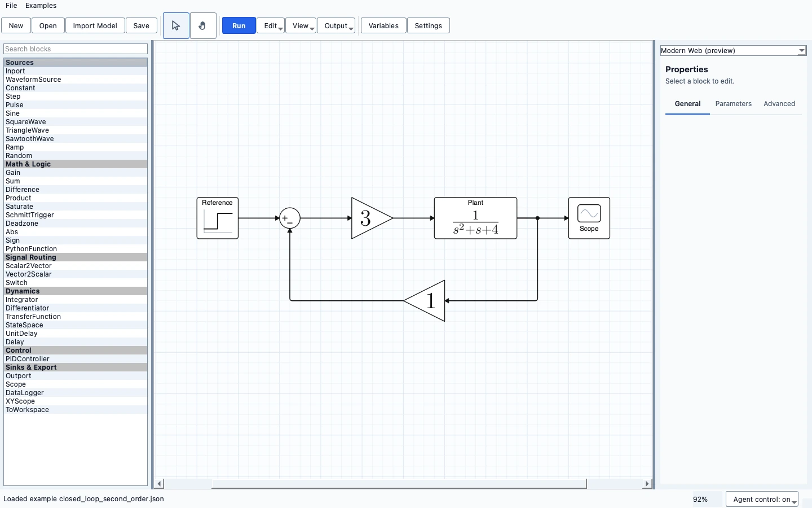
Task: Open the Edit dropdown
Action: pos(271,26)
